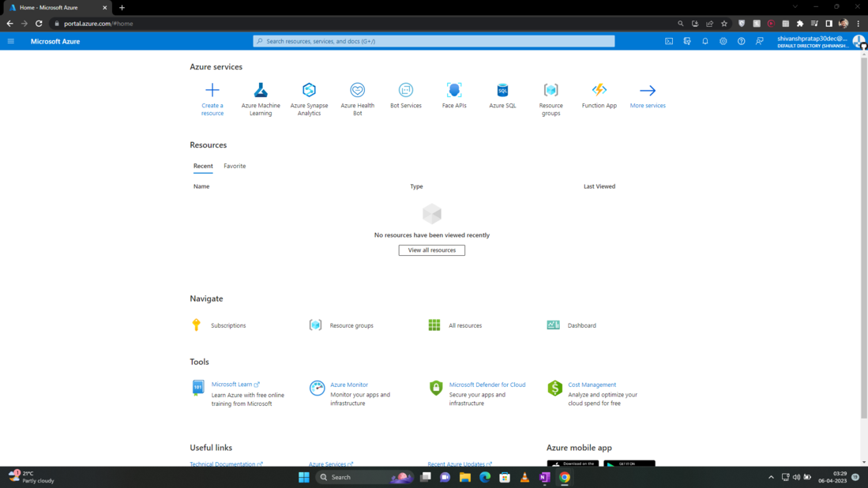Show hidden system tray icons
The height and width of the screenshot is (488, 868).
coord(771,477)
